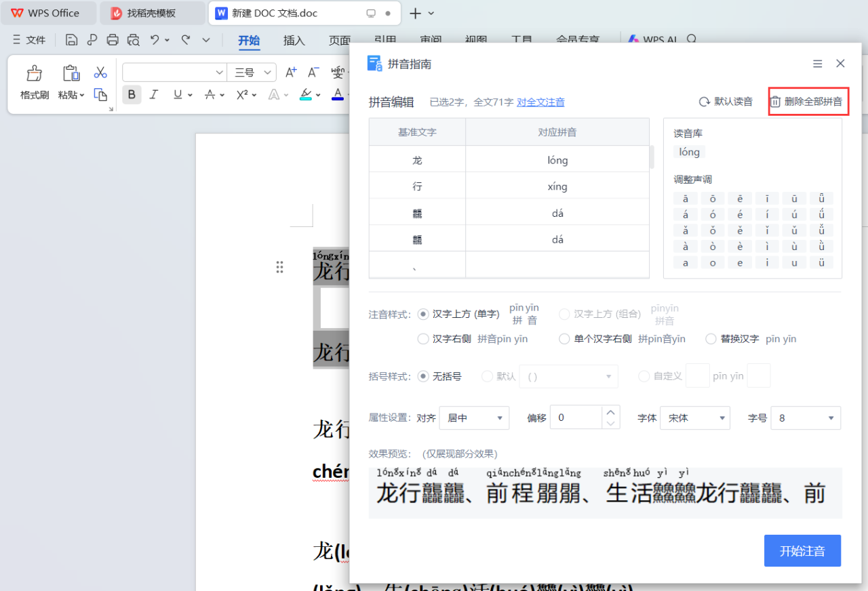Expand the Paste options arrow

pyautogui.click(x=82, y=96)
